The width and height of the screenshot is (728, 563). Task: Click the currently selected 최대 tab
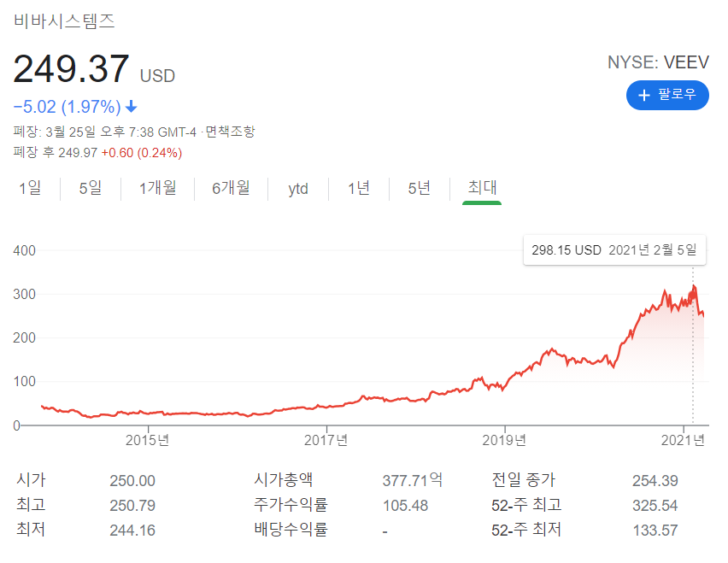click(x=481, y=188)
